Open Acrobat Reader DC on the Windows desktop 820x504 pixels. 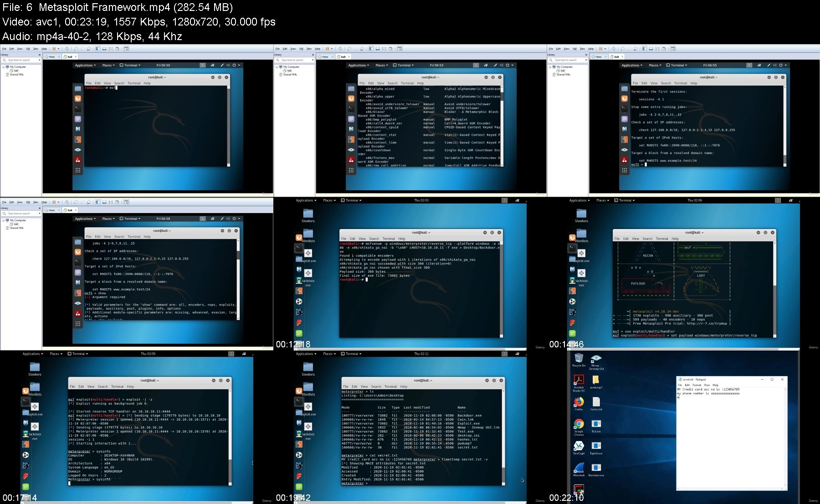pyautogui.click(x=579, y=383)
